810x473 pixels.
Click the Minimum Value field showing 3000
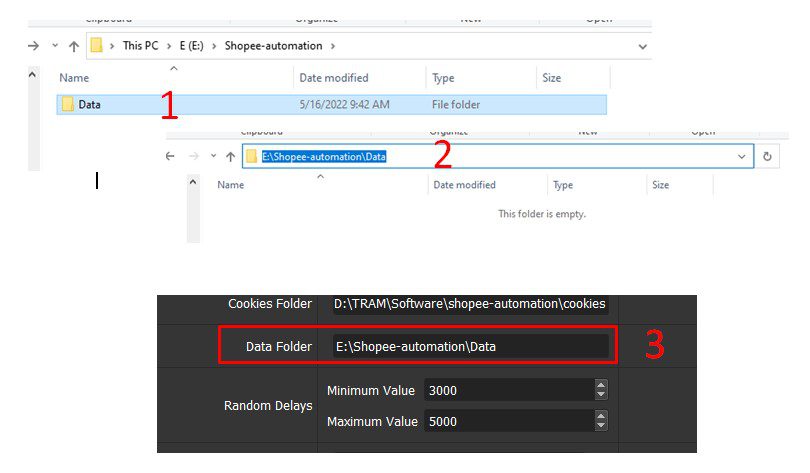coord(509,390)
